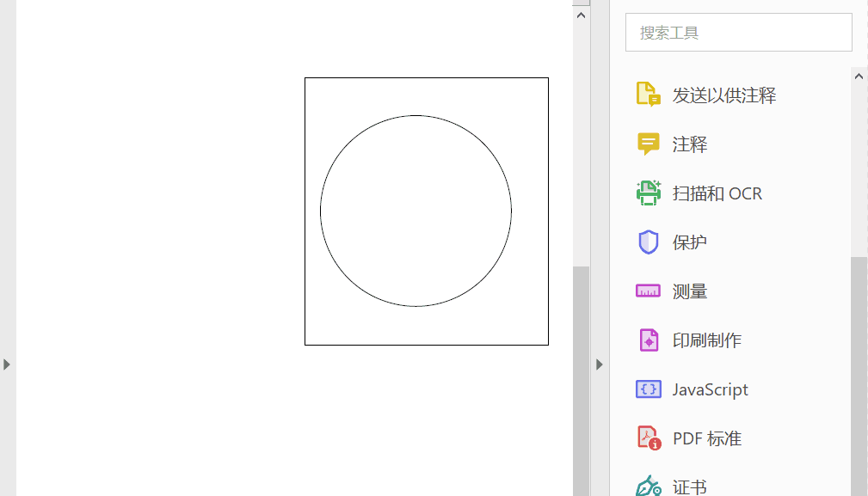Select the 注释 label
Image resolution: width=868 pixels, height=496 pixels.
click(690, 144)
